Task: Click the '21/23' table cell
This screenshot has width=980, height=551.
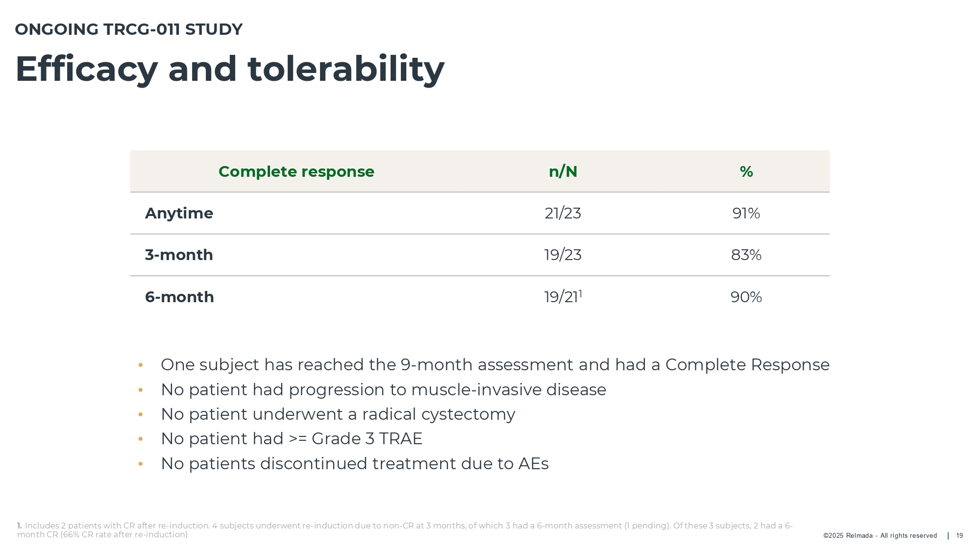Action: pyautogui.click(x=563, y=213)
